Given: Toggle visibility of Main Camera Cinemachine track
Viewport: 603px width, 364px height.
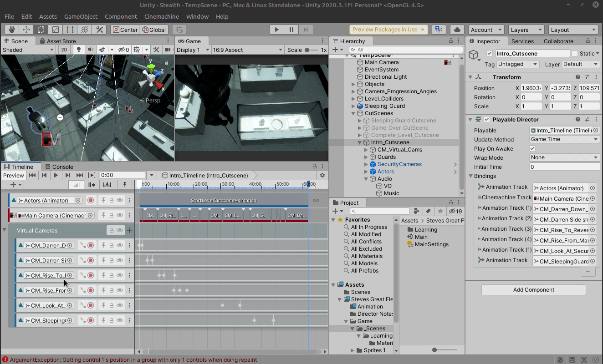Looking at the screenshot, I should [120, 215].
